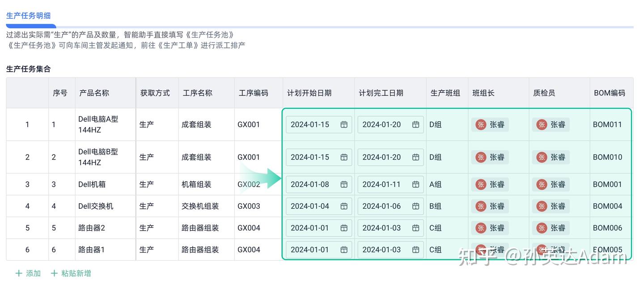Open row 5 planned finish date 2024-01-03 picker
Viewport: 644px width, 283px height.
pos(385,228)
